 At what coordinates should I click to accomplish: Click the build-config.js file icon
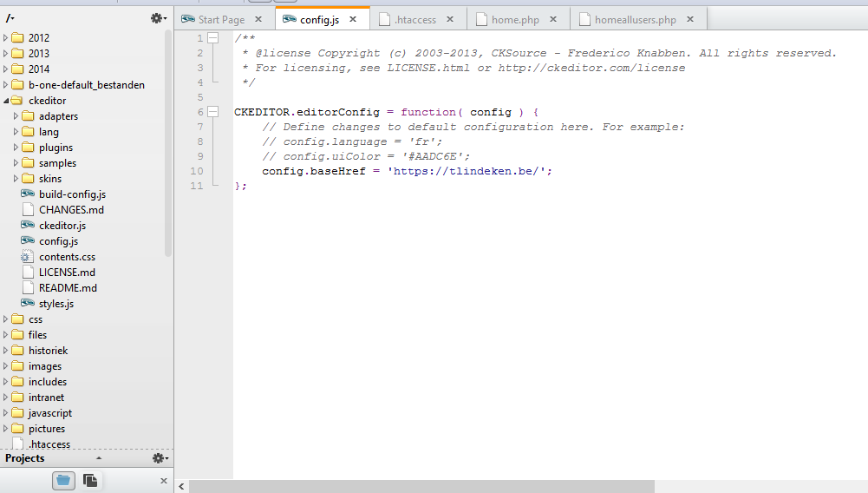(28, 194)
